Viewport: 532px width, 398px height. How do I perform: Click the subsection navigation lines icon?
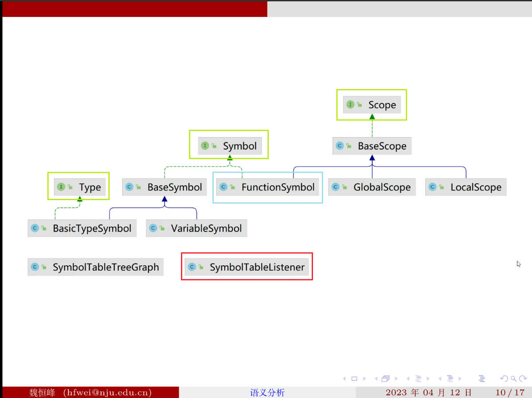click(x=418, y=379)
